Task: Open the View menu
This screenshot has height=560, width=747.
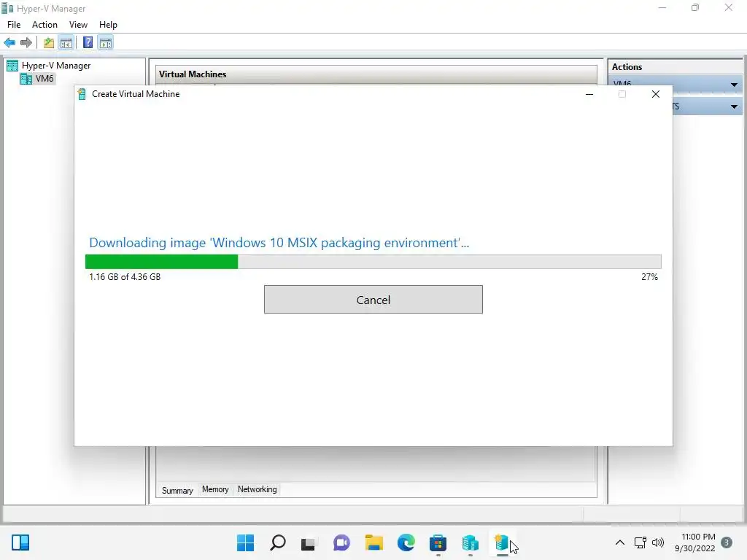Action: [x=78, y=25]
